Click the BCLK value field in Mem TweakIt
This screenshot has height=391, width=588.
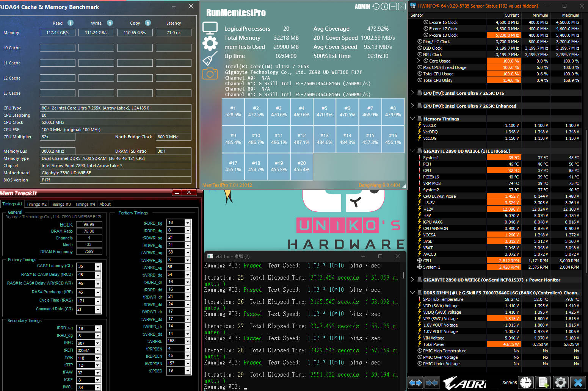coord(89,224)
